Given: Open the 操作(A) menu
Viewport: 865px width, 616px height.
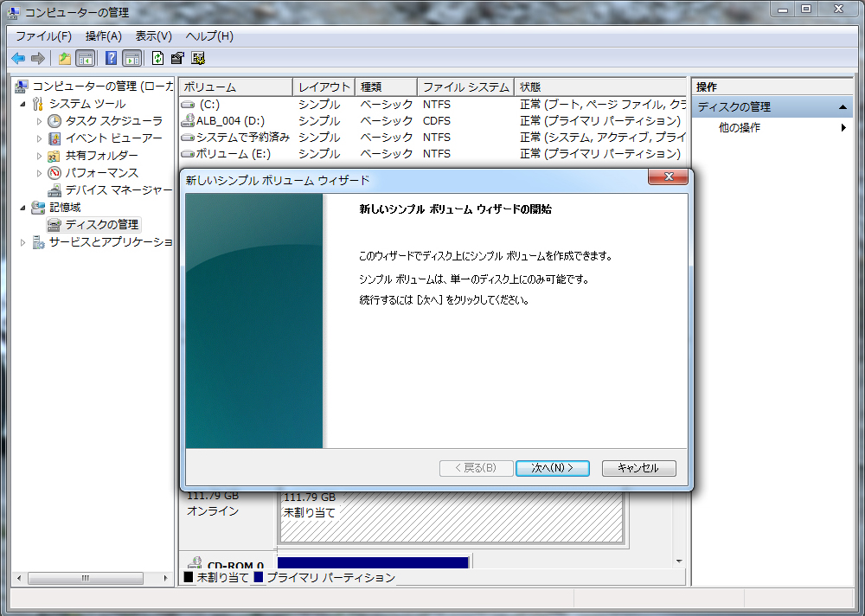Looking at the screenshot, I should [103, 35].
